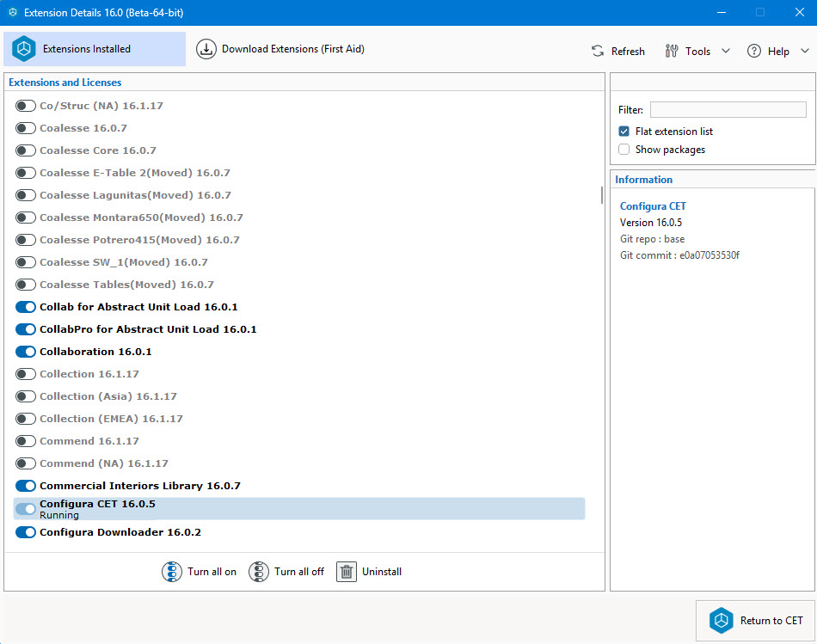Screen dimensions: 817x644
Task: Disable CollabPro for Abstract Unit Load toggle
Action: coord(26,330)
